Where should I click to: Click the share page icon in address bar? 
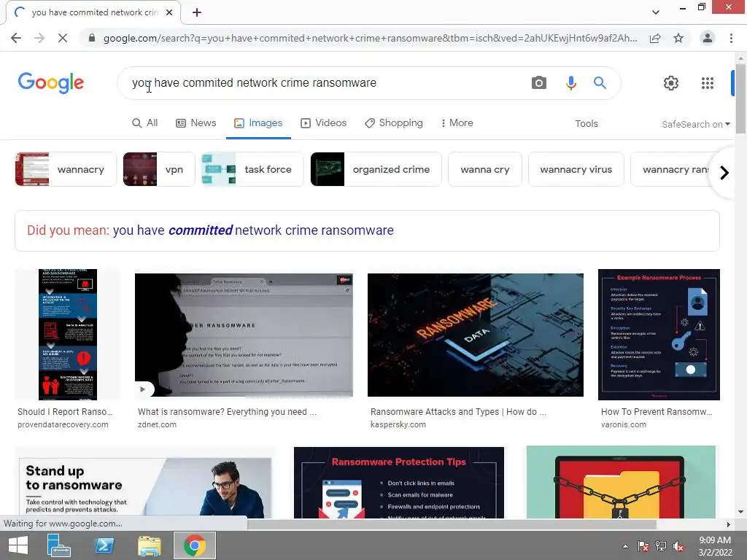pos(655,38)
